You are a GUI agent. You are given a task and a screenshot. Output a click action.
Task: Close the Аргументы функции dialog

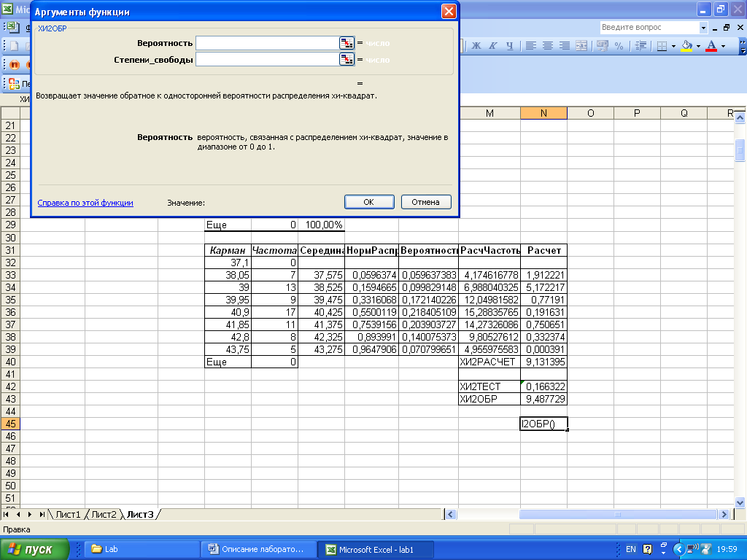click(449, 11)
